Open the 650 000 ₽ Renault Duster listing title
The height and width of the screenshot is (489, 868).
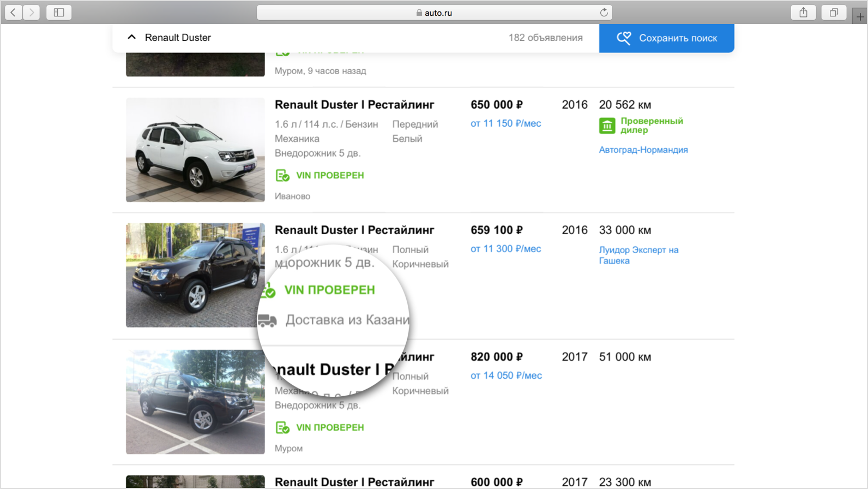[x=354, y=105]
